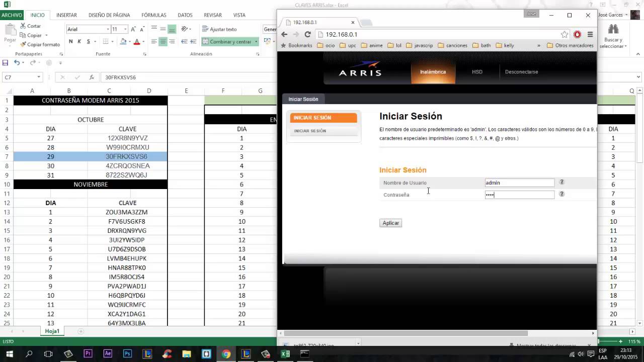Switch to DISEÑO DE PÁGINA ribbon tab
The height and width of the screenshot is (362, 644).
pyautogui.click(x=109, y=15)
